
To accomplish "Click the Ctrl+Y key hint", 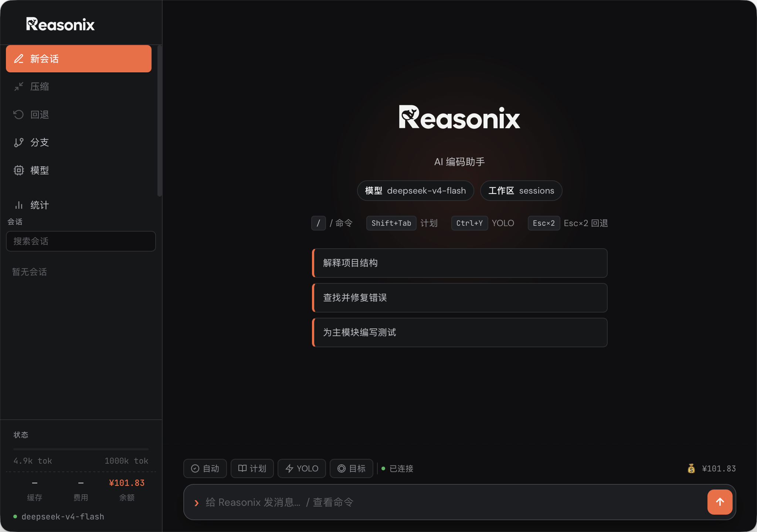I will click(x=469, y=223).
